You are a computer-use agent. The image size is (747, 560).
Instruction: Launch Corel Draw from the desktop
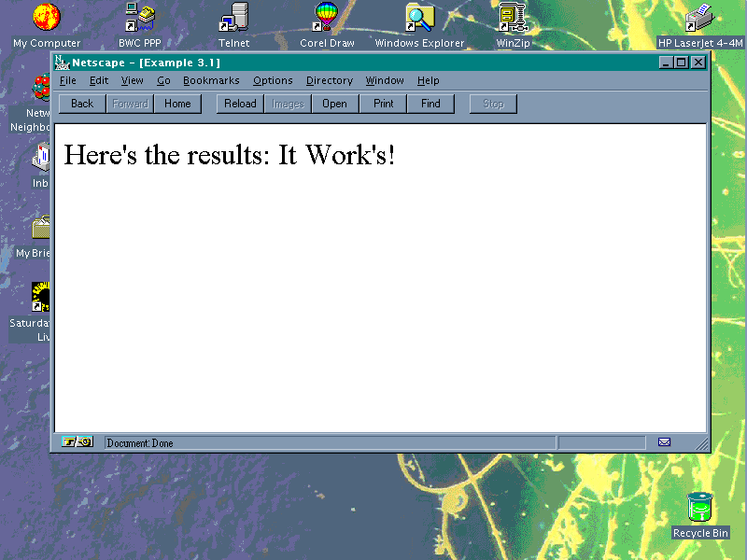coord(327,17)
